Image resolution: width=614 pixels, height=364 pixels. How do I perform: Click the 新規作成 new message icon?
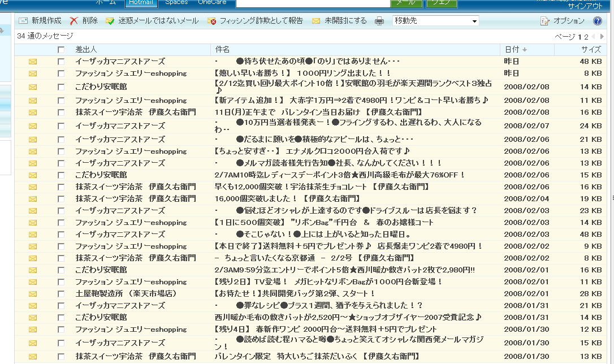point(24,21)
